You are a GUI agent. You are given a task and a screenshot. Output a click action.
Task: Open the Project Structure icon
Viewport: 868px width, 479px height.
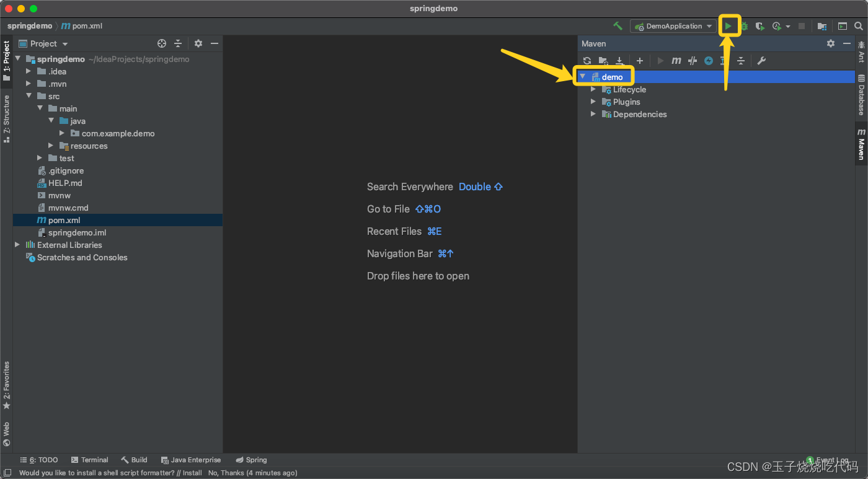[x=821, y=26]
